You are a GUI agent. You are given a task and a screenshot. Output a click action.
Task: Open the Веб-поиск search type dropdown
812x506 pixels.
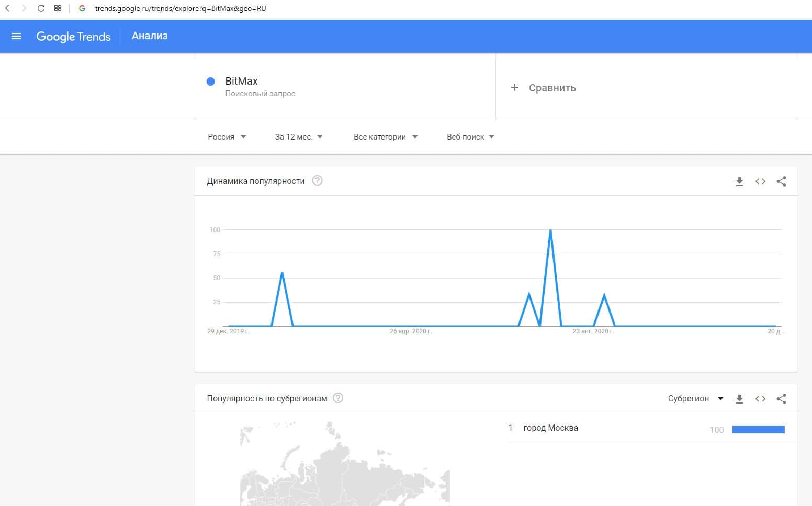pos(470,137)
